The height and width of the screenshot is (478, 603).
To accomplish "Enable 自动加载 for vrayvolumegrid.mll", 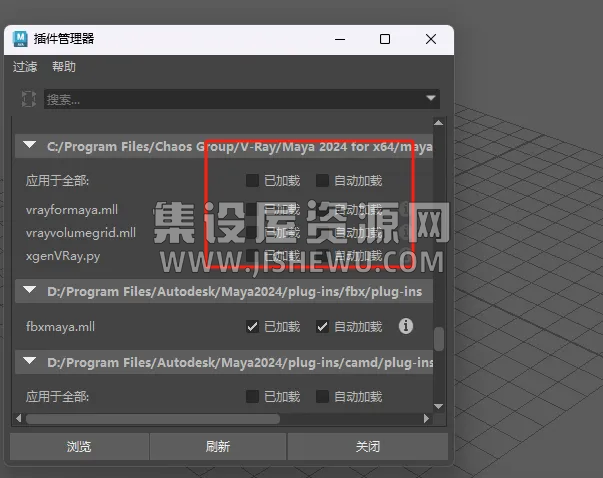I will tap(322, 233).
